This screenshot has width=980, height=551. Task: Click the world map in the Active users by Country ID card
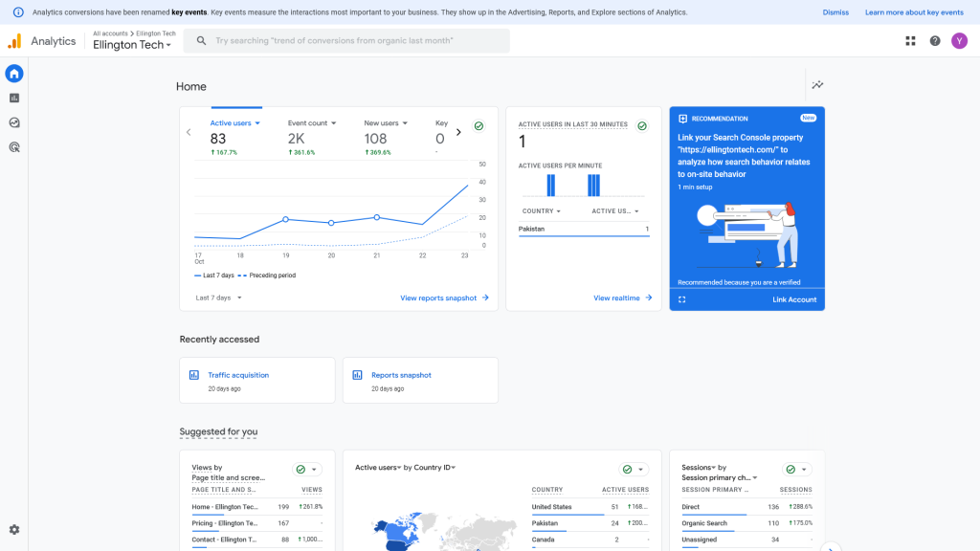pyautogui.click(x=444, y=531)
